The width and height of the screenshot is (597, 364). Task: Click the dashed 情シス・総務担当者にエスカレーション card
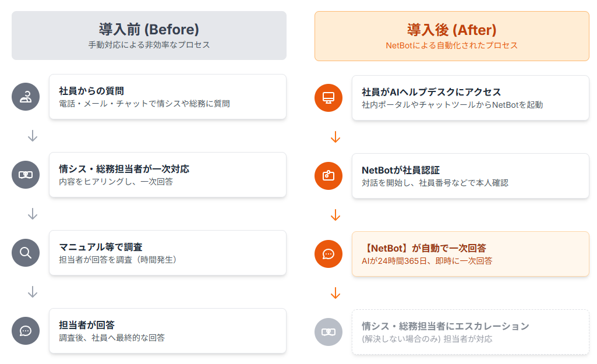(x=471, y=332)
